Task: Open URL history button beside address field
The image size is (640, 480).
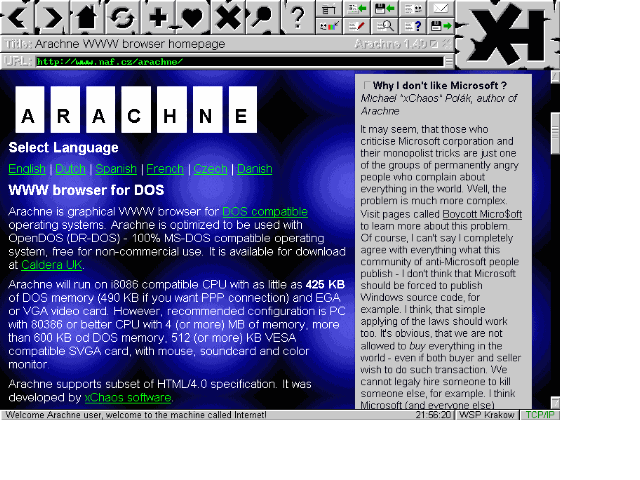Action: point(449,62)
